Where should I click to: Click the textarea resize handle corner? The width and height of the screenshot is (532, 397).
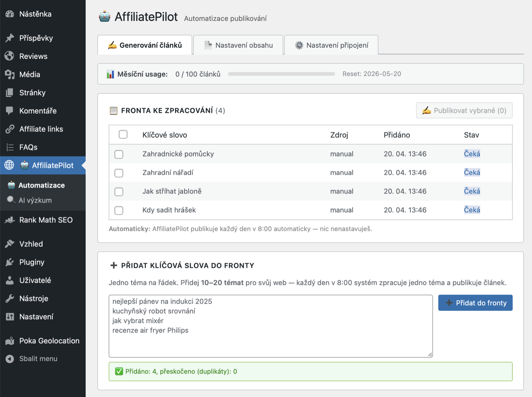coord(430,354)
